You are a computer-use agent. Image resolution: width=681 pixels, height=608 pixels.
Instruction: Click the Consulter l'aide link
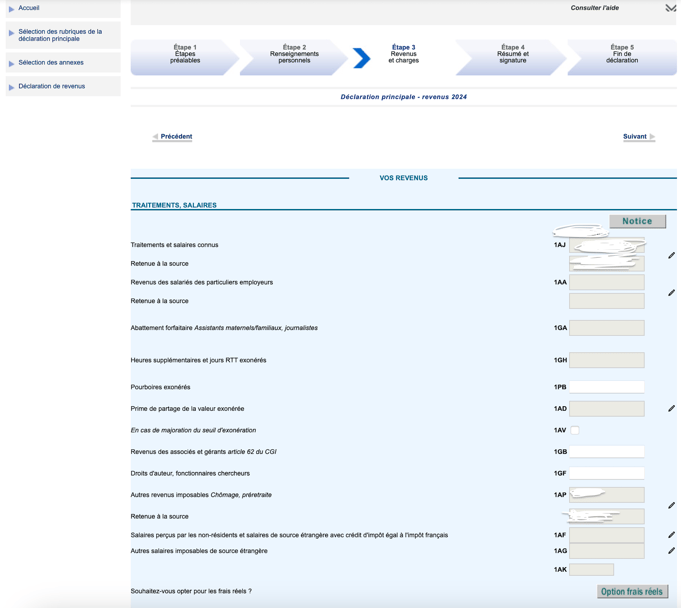click(x=595, y=8)
